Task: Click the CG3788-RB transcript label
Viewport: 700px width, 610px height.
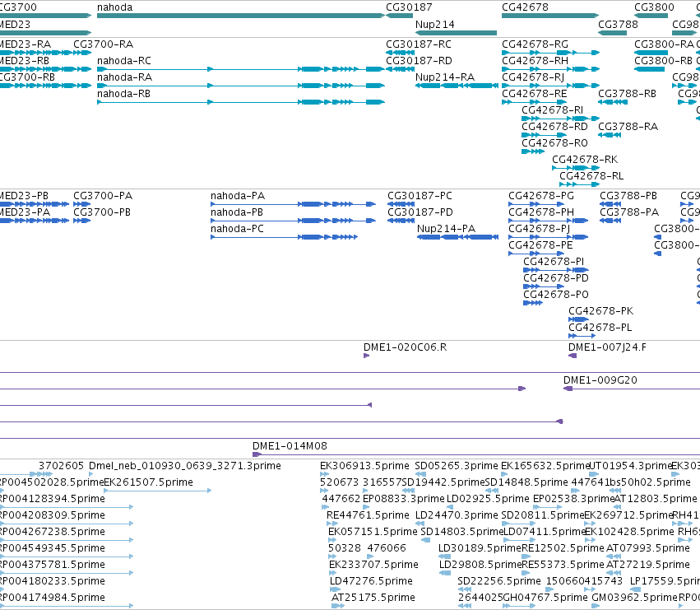Action: pos(627,94)
